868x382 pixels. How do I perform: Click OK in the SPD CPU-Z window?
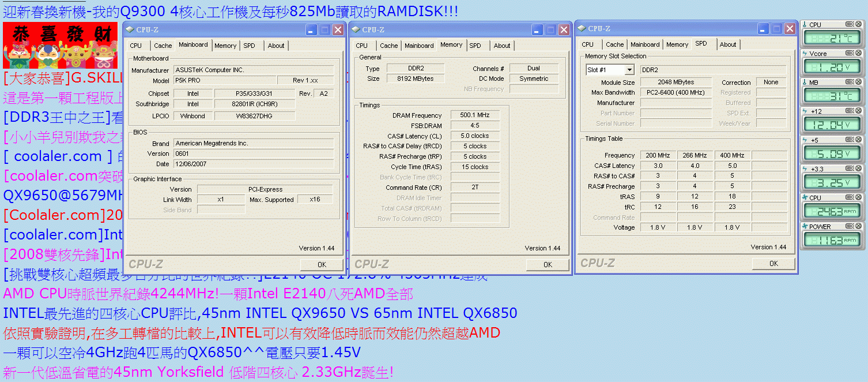(773, 263)
